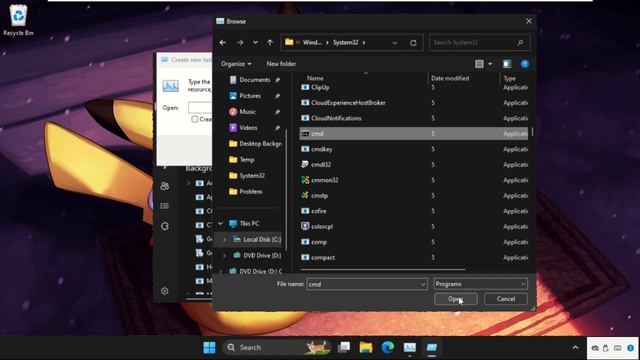Select the cofire file
Image resolution: width=640 pixels, height=360 pixels.
(x=318, y=211)
